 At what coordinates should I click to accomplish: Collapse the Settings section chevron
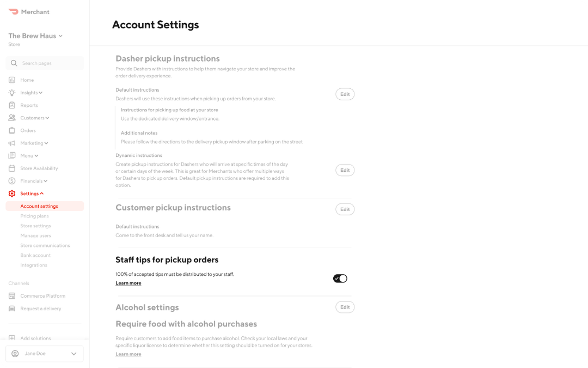click(42, 193)
